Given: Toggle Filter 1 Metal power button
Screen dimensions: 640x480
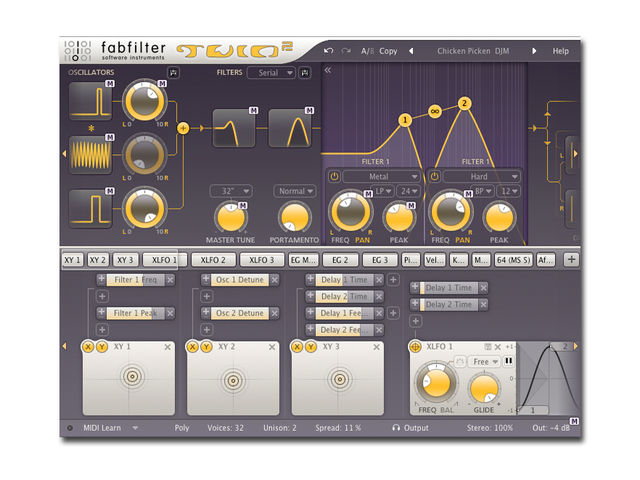Looking at the screenshot, I should 334,176.
